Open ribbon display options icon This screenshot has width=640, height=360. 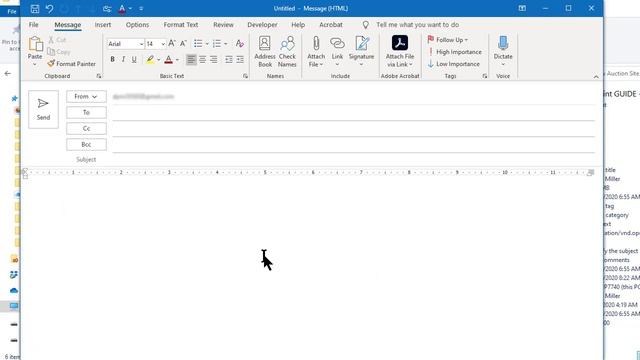click(x=522, y=8)
